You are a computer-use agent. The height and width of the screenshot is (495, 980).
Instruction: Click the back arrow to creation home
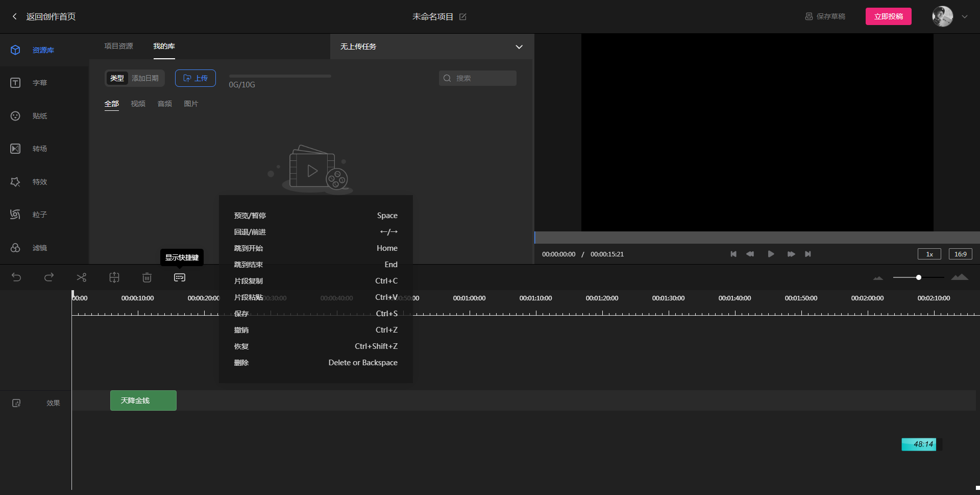coord(15,16)
